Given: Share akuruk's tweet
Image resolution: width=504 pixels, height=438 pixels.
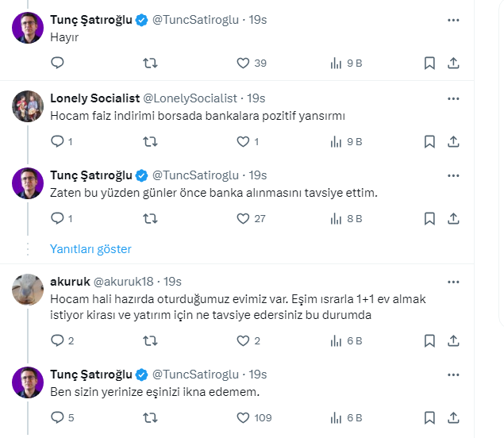Looking at the screenshot, I should click(453, 341).
